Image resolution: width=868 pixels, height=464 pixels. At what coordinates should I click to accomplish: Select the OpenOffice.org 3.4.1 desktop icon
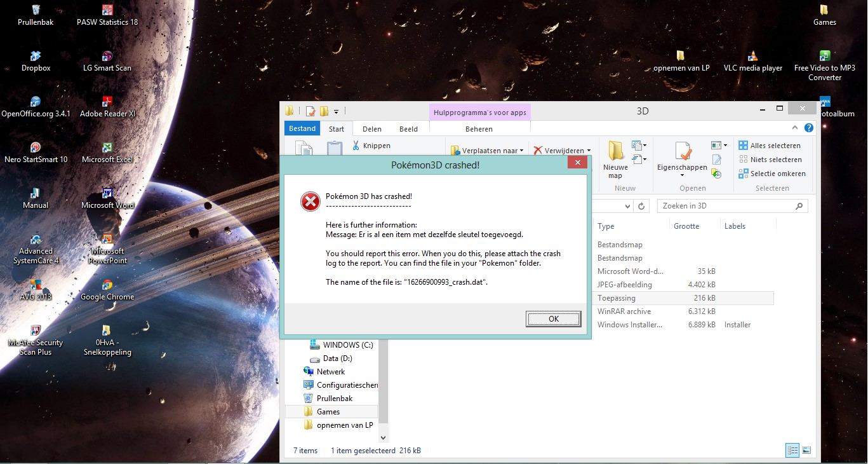tap(36, 107)
